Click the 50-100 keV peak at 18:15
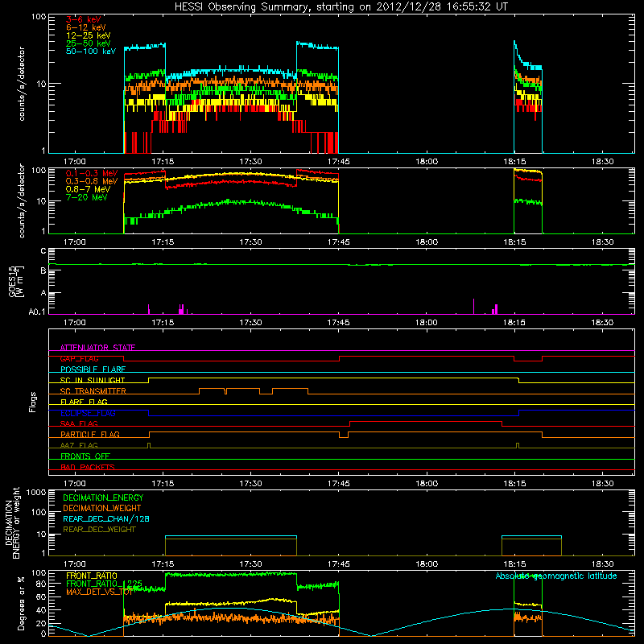This screenshot has height=644, width=644. tap(514, 43)
